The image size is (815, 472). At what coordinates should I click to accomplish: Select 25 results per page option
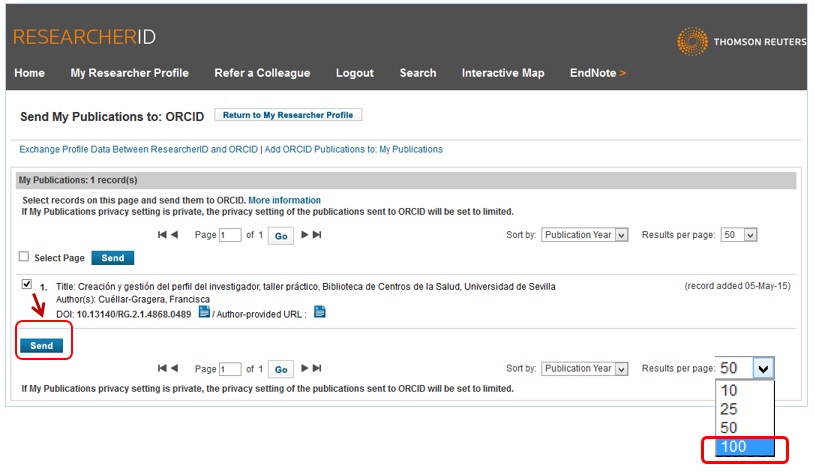pyautogui.click(x=745, y=409)
